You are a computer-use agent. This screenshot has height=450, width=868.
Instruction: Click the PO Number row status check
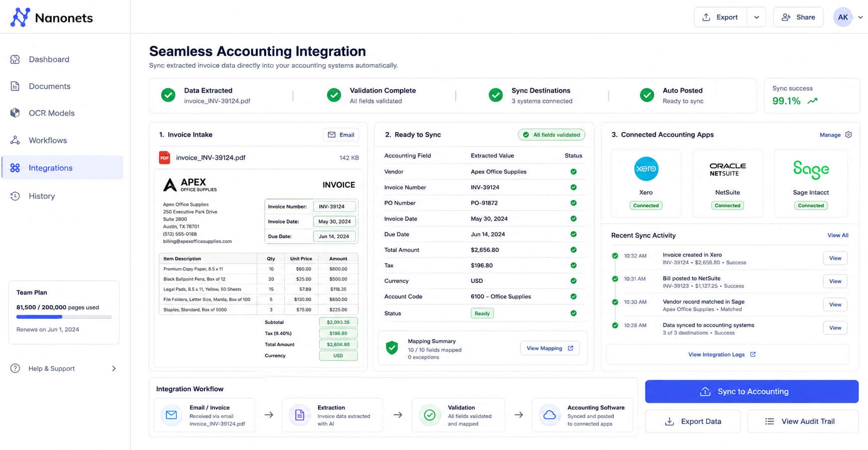[573, 203]
